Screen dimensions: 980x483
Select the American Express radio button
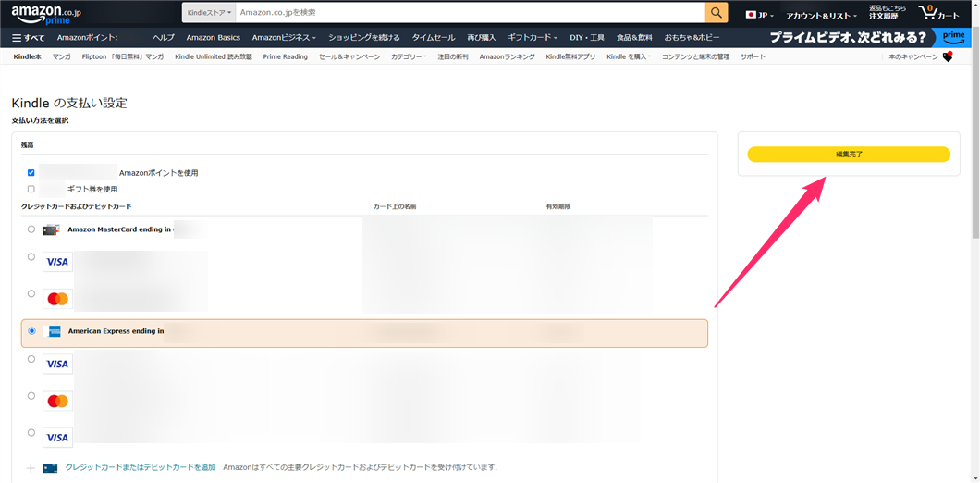point(31,331)
